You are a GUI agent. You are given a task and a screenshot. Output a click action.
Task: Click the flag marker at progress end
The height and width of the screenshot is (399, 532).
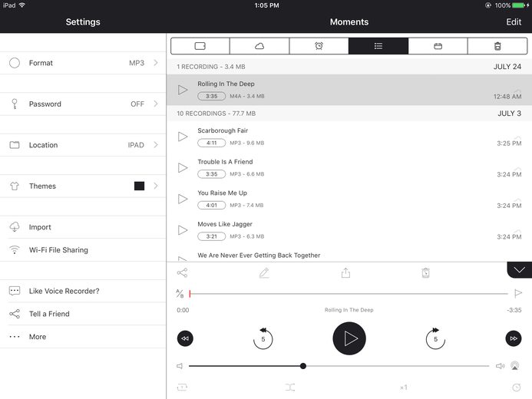click(518, 293)
